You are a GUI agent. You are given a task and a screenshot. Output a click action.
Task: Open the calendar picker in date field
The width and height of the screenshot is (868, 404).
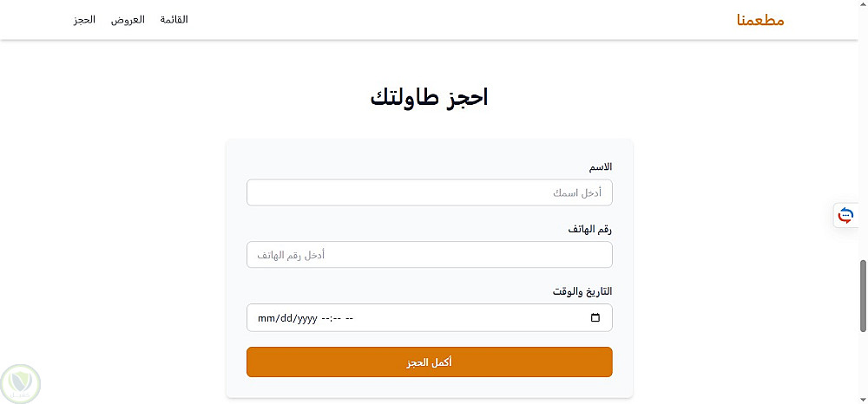[595, 318]
